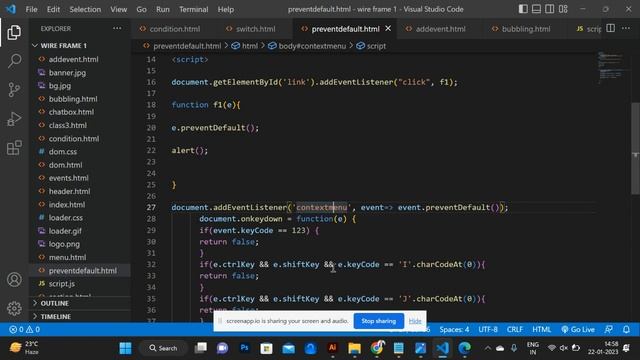This screenshot has width=640, height=360.
Task: Close the preventdefault.html tab
Action: pos(388,29)
